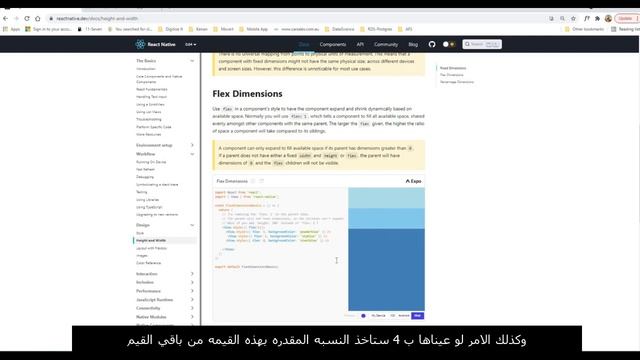Open the Docs nav tab
Screen dimensions: 640x360
[x=304, y=44]
